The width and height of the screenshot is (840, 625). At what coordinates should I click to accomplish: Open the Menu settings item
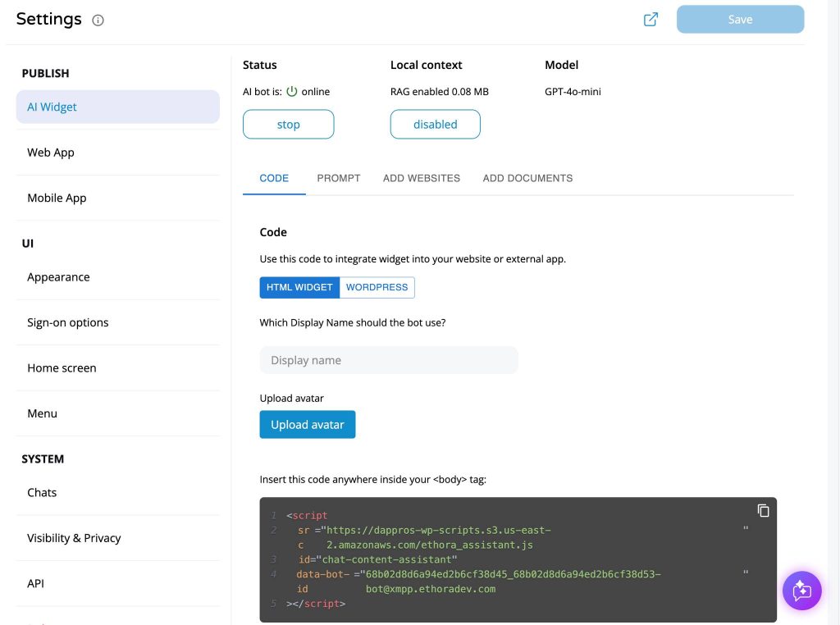click(118, 413)
